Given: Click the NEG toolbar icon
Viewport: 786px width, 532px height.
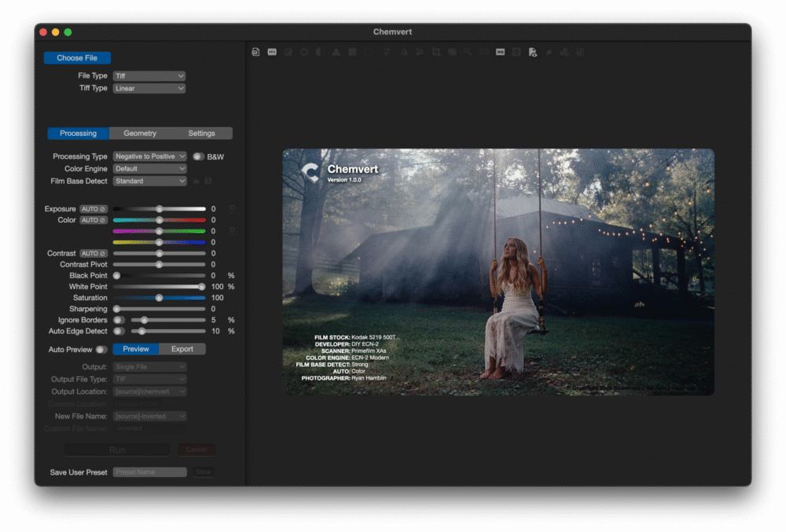Looking at the screenshot, I should (272, 52).
